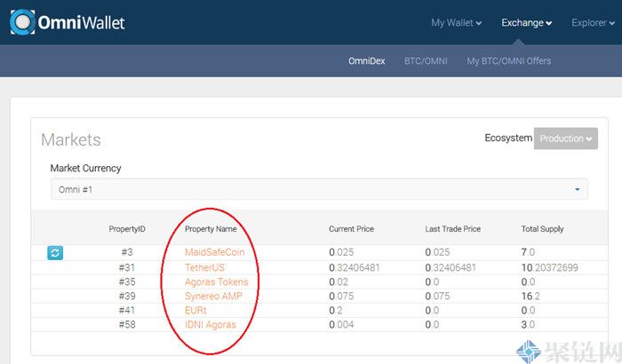622x364 pixels.
Task: Switch to the OmniDex tab
Action: pyautogui.click(x=366, y=61)
